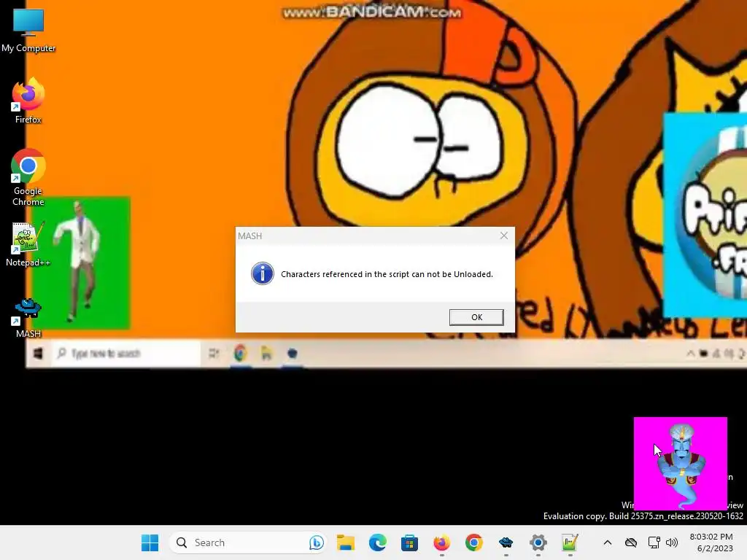Screen dimensions: 747x560
Task: Open Microsoft Store from the taskbar
Action: coord(409,542)
